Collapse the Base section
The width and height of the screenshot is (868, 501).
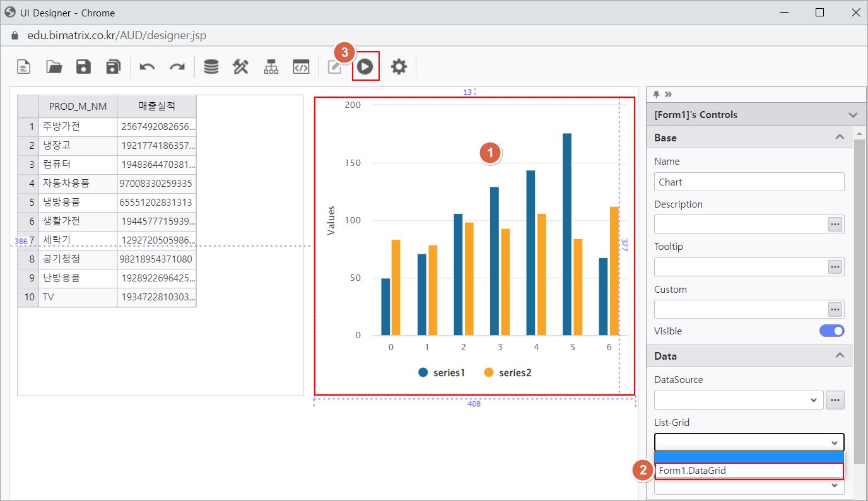[840, 138]
